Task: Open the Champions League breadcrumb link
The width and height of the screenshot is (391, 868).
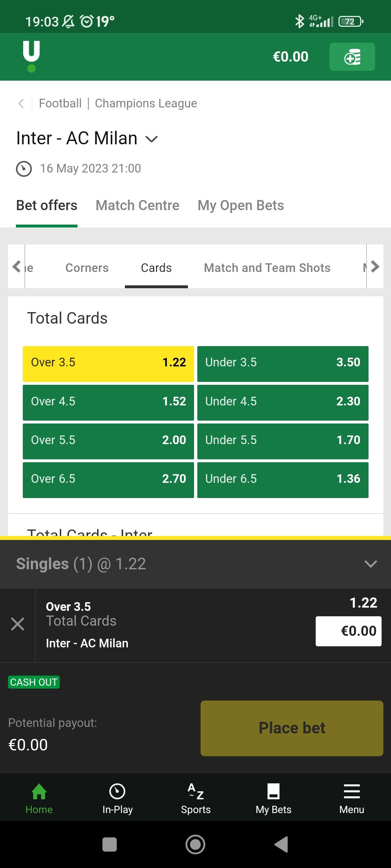Action: pyautogui.click(x=146, y=103)
